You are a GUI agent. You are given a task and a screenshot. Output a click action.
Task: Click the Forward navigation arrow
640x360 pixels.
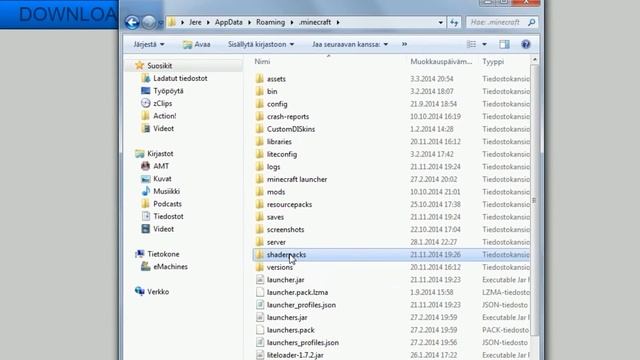tap(149, 22)
